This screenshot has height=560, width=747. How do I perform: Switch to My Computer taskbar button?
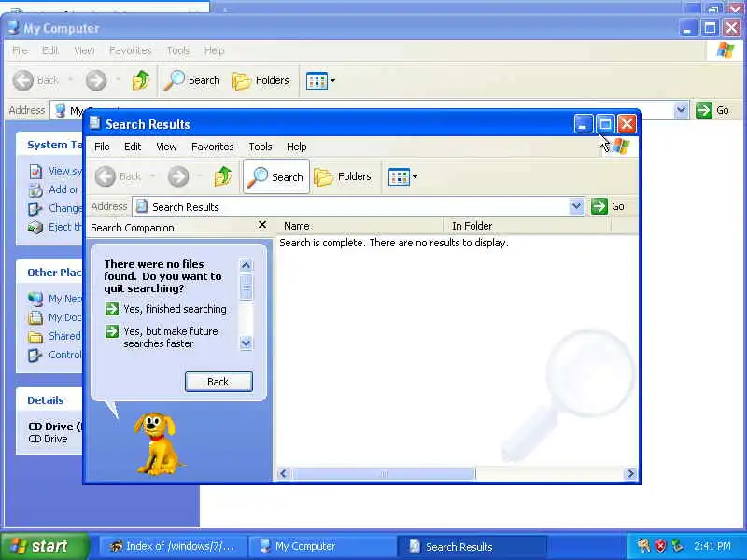(322, 546)
